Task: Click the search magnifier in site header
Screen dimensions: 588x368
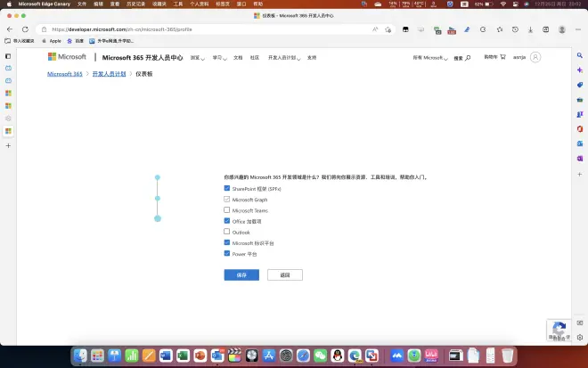Action: (x=468, y=58)
